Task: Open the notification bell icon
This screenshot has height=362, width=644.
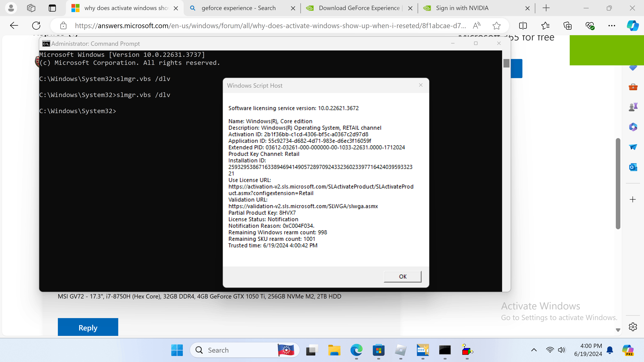Action: (x=610, y=350)
